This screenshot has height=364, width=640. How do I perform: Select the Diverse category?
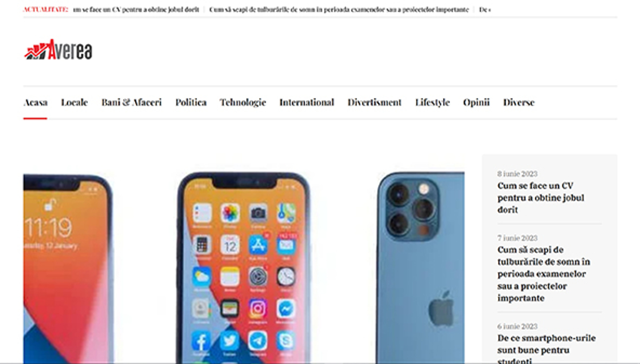519,102
